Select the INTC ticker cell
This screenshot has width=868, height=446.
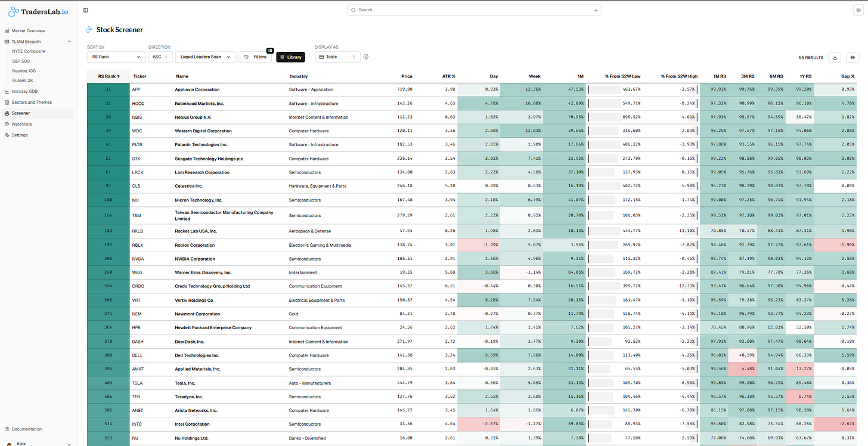(x=137, y=424)
